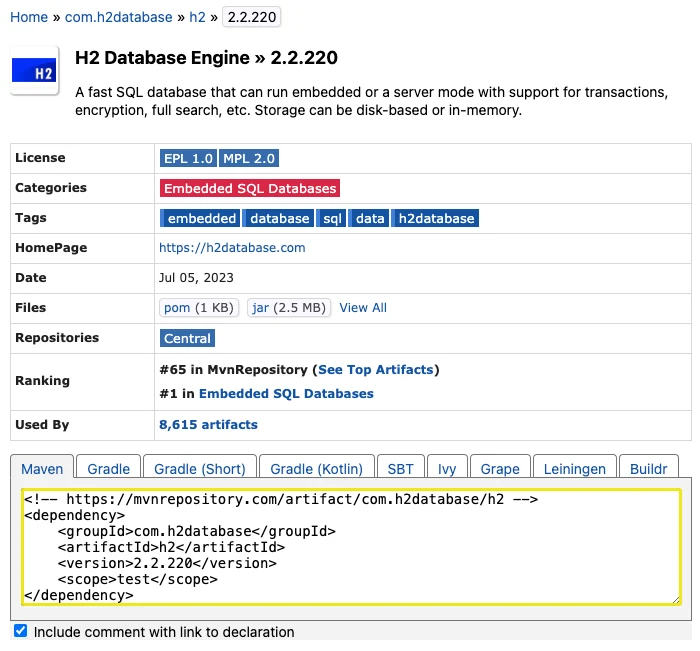The height and width of the screenshot is (651, 700).
Task: Open Embedded SQL Databases ranking link
Action: 286,394
